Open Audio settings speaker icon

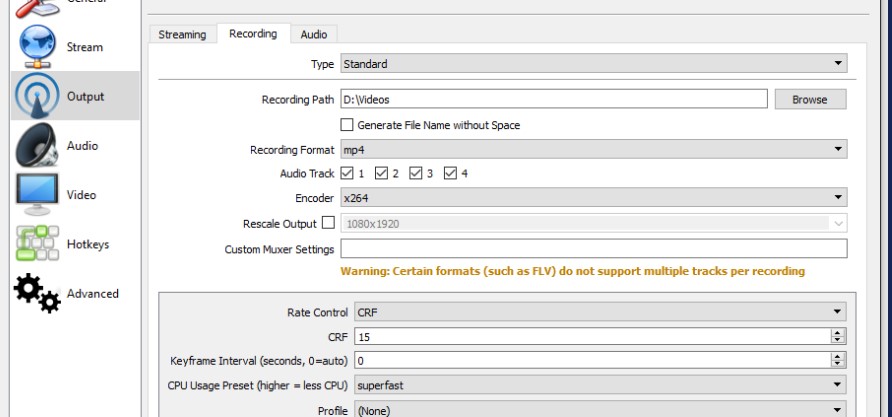(x=35, y=146)
